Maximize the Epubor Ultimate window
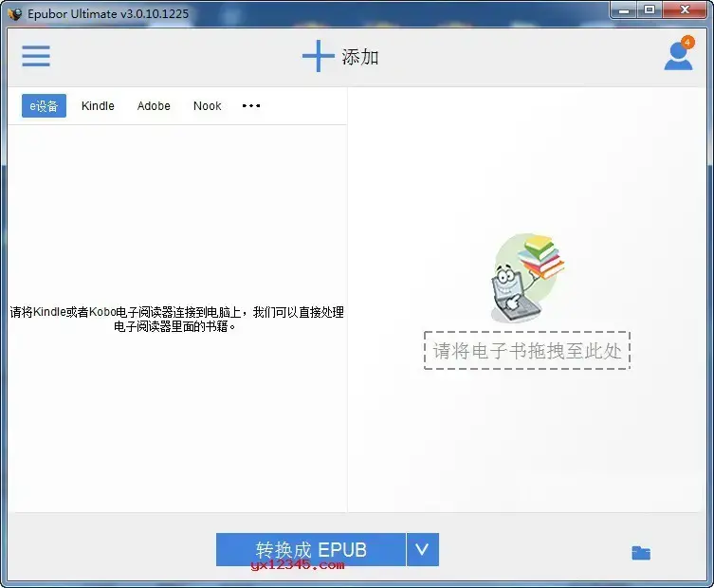This screenshot has height=588, width=714. click(650, 9)
